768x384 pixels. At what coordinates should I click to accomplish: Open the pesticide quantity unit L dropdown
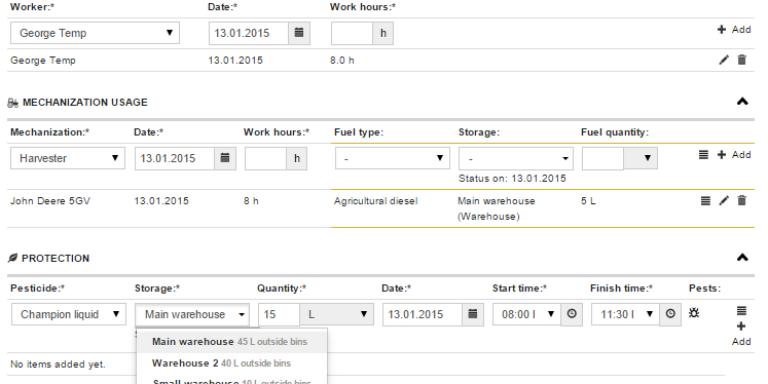(336, 314)
